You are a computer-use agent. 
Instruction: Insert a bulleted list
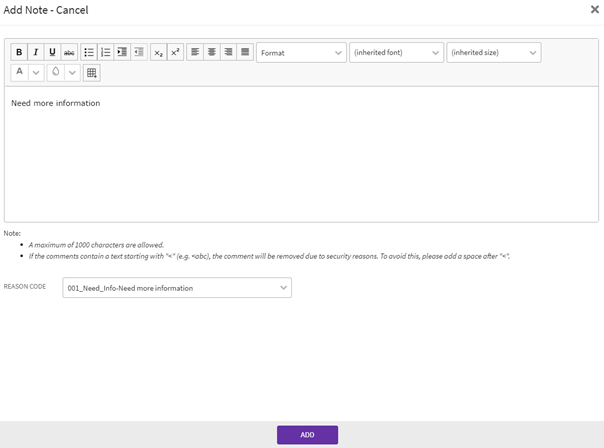pos(89,52)
